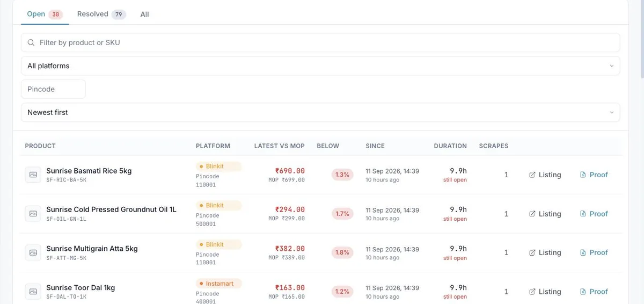Click the ₹382.00 latest price

pyautogui.click(x=290, y=249)
